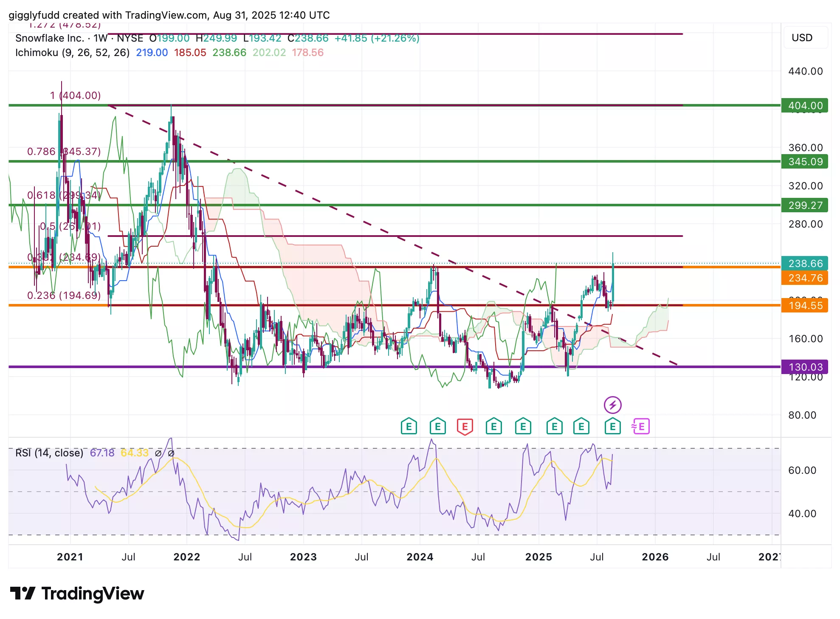The height and width of the screenshot is (619, 840).
Task: Click the Fibonacci label 1 (404.00)
Action: [75, 96]
